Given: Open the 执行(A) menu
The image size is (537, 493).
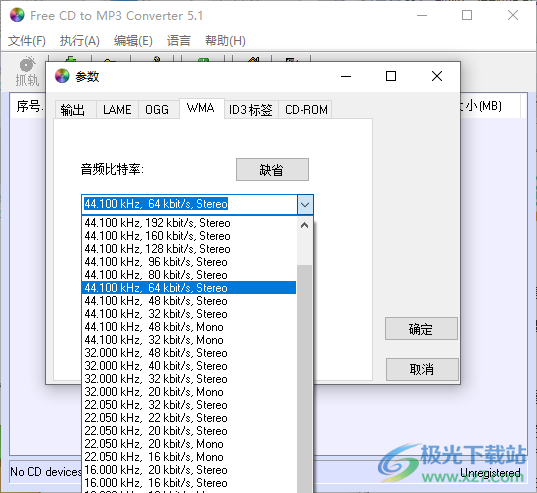Looking at the screenshot, I should coord(79,41).
